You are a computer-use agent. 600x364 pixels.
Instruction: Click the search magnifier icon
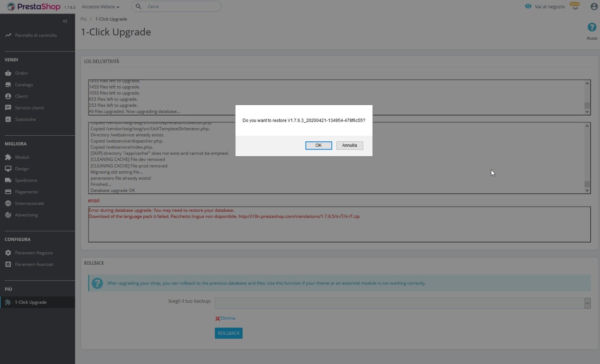(138, 6)
